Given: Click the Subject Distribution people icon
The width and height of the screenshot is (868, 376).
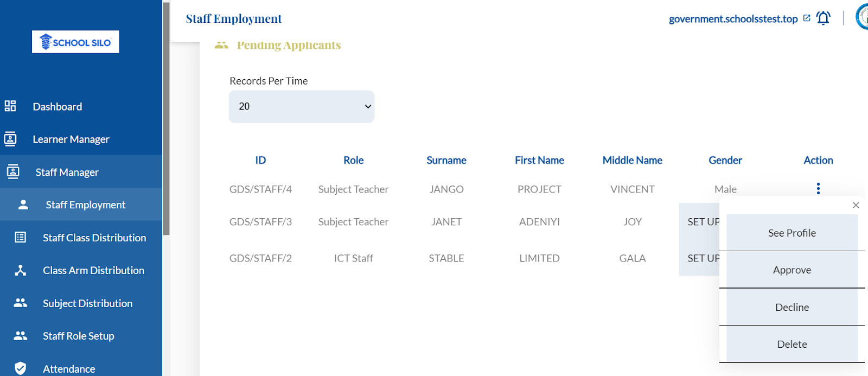Looking at the screenshot, I should [21, 303].
